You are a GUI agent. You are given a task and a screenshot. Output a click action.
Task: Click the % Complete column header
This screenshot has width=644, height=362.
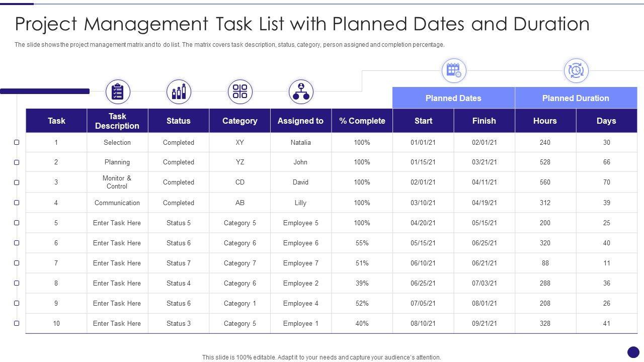pyautogui.click(x=362, y=121)
